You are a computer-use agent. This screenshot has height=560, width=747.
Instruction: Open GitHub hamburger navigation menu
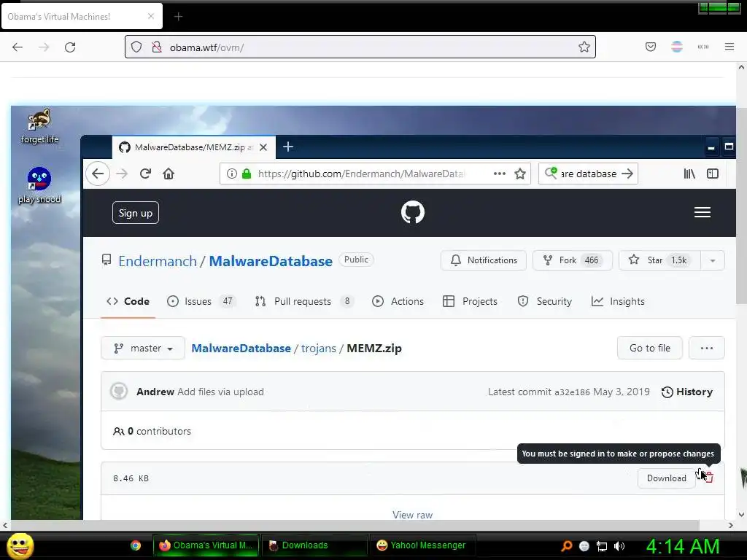coord(703,212)
